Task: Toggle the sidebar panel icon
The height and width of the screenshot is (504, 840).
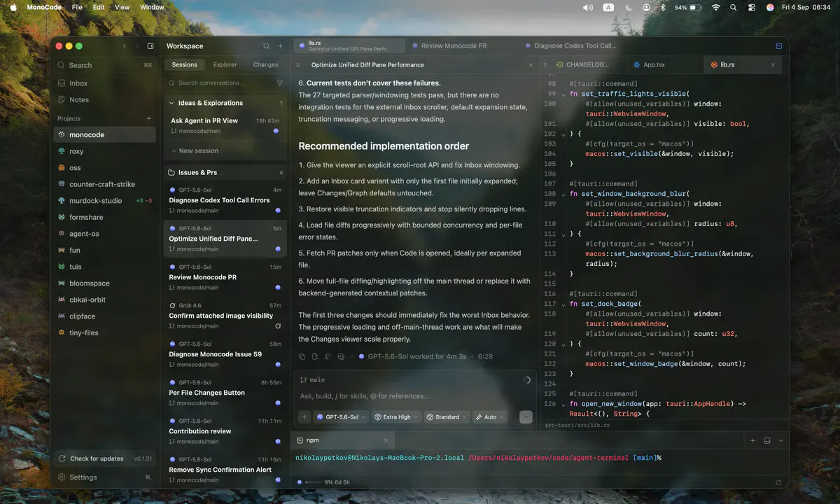Action: (150, 46)
